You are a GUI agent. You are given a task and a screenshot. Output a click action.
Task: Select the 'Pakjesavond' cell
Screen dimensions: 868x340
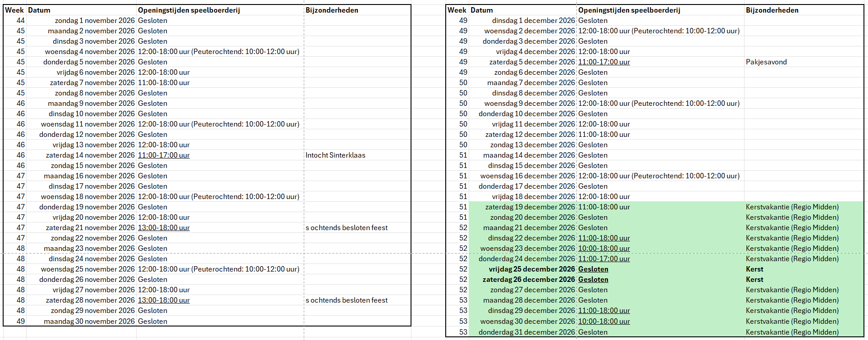point(766,62)
